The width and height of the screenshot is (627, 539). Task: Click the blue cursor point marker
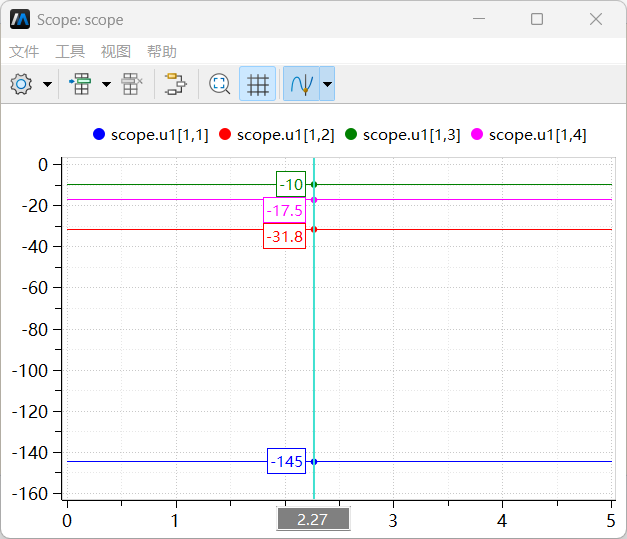pos(314,462)
